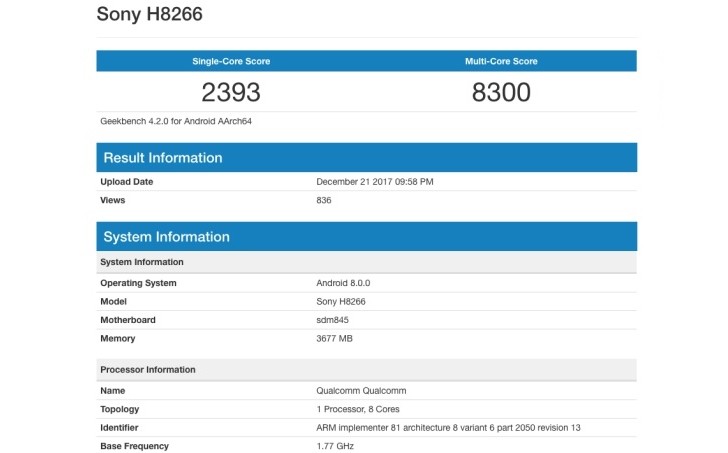The image size is (728, 453).
Task: Select the Single-Core Score column header
Action: (x=231, y=62)
